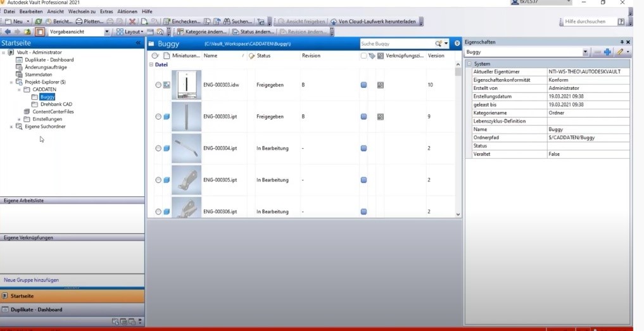The width and height of the screenshot is (644, 331).
Task: Expand the Eigene Suchordner tree node
Action: click(x=11, y=127)
